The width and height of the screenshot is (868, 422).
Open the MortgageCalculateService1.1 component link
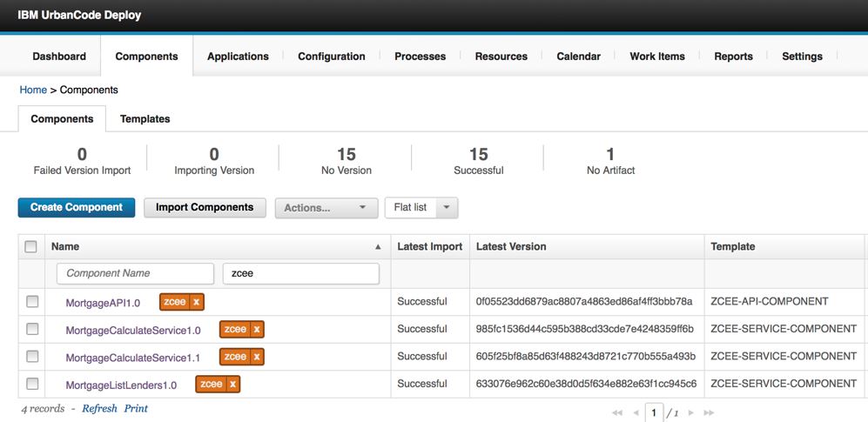click(x=133, y=358)
